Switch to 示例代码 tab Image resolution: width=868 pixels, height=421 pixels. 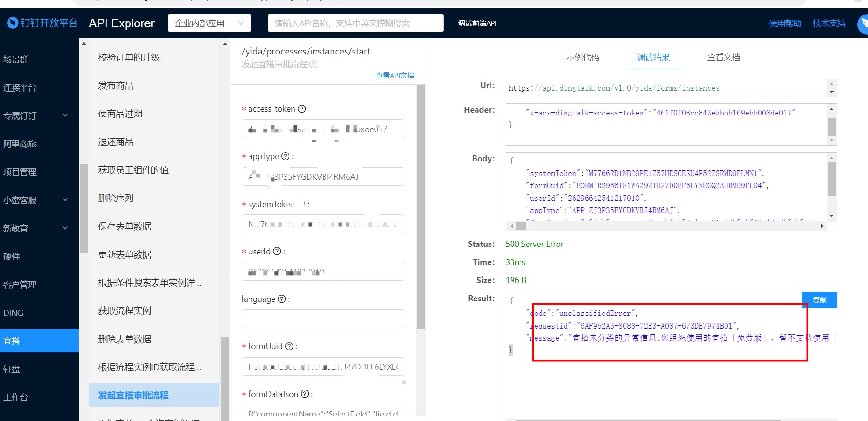(x=582, y=57)
